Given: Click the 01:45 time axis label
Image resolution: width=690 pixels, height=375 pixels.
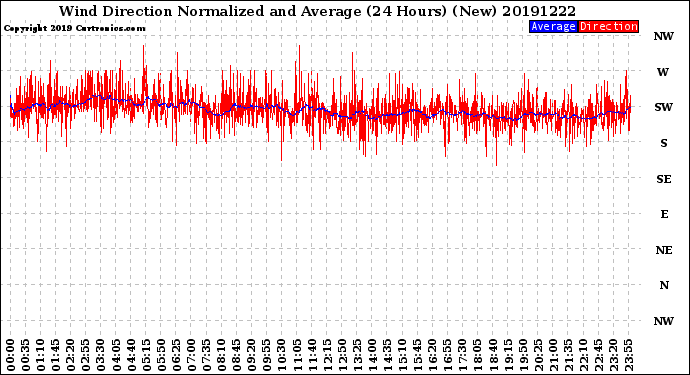Looking at the screenshot, I should tap(56, 355).
